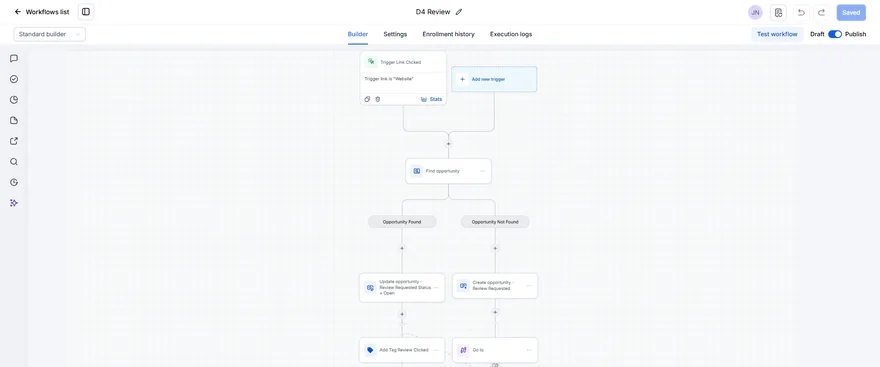880x367 pixels.
Task: Open the purple AI sparkle icon in sidebar
Action: 14,203
